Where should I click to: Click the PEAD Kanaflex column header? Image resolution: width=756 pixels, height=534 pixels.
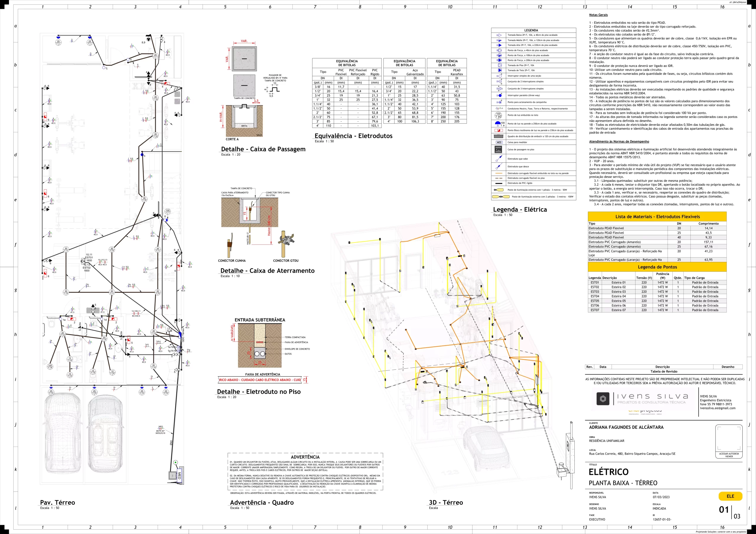click(x=457, y=72)
